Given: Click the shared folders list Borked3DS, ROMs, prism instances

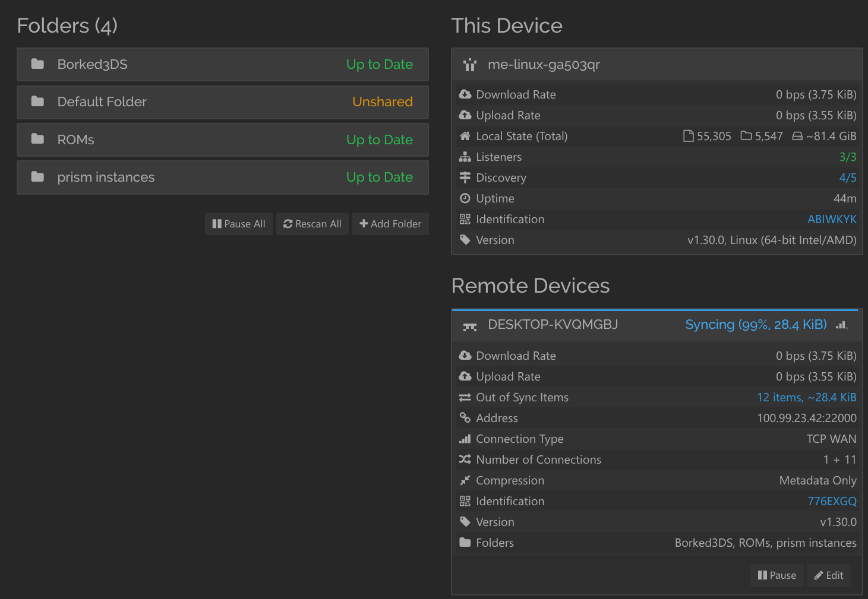Looking at the screenshot, I should point(766,543).
